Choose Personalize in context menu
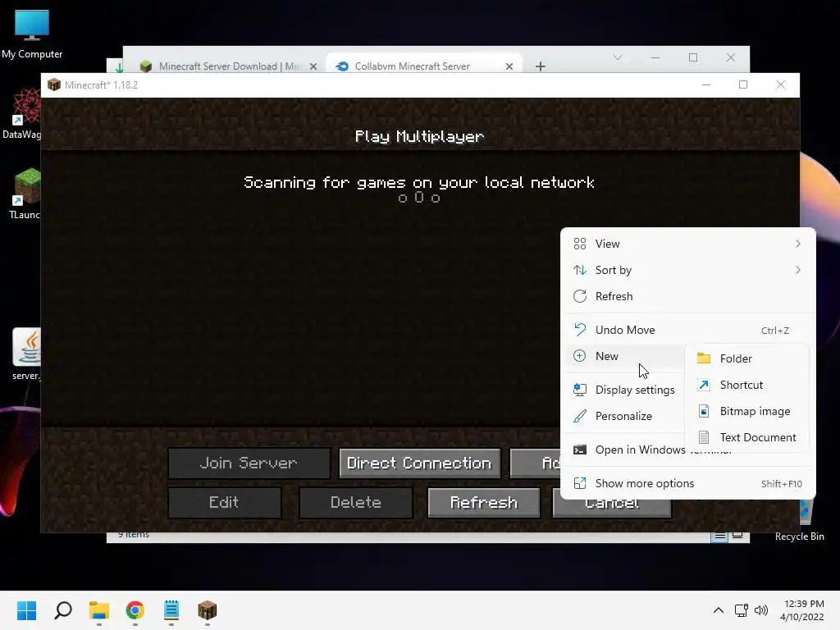Viewport: 840px width, 630px height. [x=624, y=416]
